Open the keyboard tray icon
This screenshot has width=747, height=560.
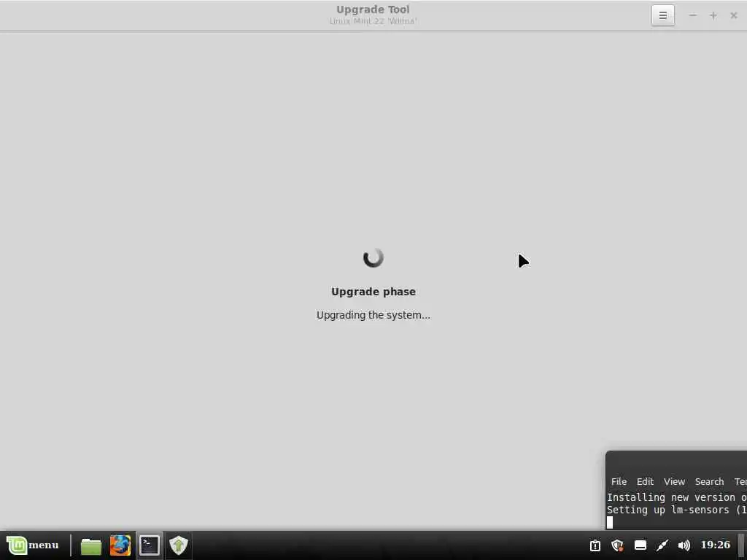(640, 545)
